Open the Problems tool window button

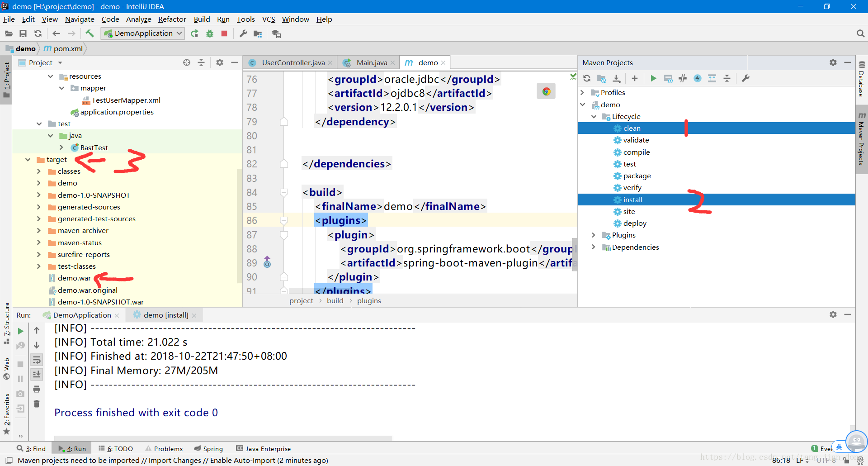164,448
